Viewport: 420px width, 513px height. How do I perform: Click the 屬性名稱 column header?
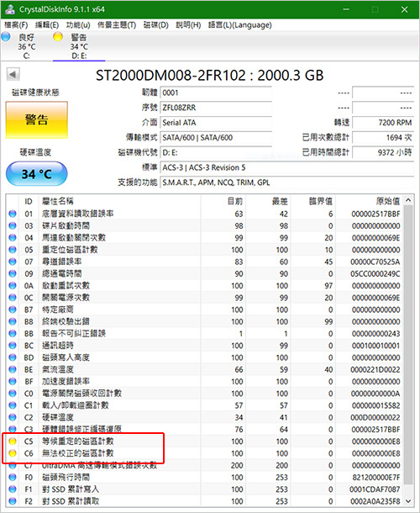coord(119,201)
